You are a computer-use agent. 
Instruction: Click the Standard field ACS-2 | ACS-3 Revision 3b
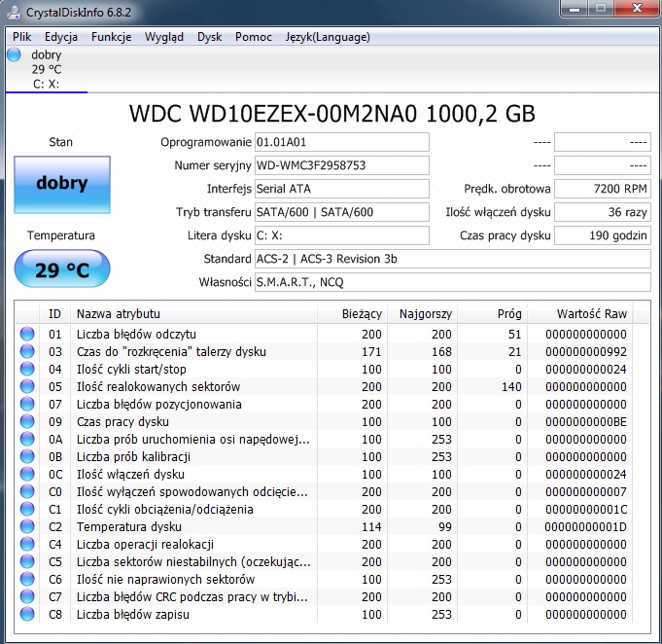[453, 259]
